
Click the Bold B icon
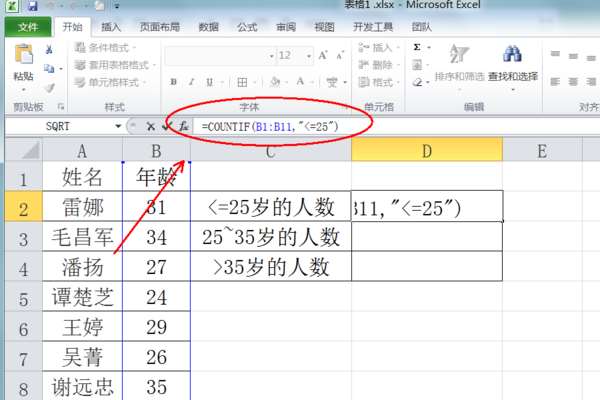173,82
